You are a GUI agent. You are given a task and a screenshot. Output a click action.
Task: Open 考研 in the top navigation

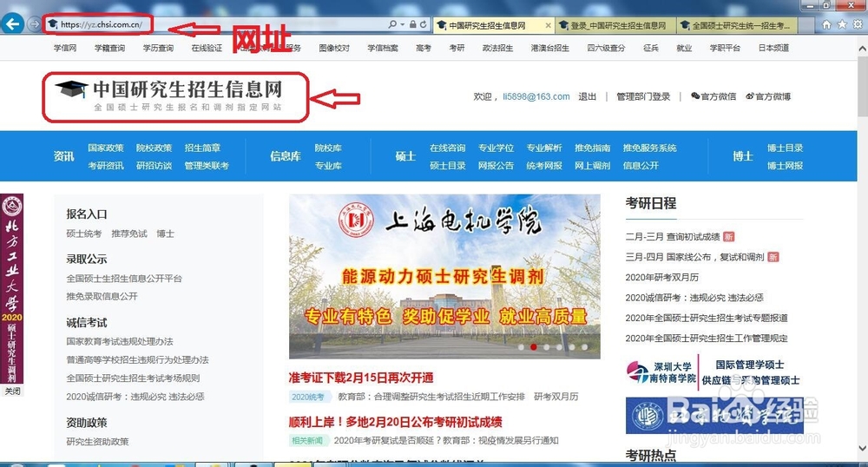click(x=457, y=48)
